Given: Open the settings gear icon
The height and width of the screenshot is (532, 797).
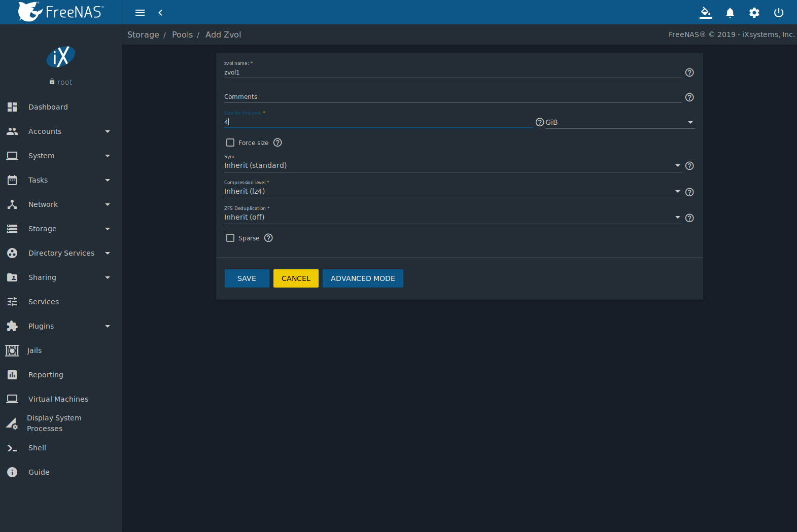Looking at the screenshot, I should (754, 13).
